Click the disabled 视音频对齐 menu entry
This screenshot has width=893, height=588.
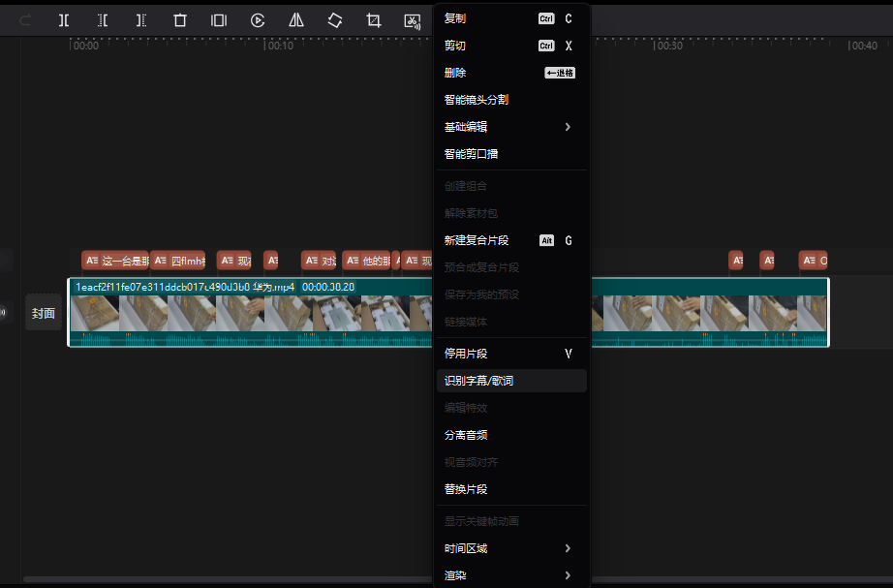pos(511,462)
